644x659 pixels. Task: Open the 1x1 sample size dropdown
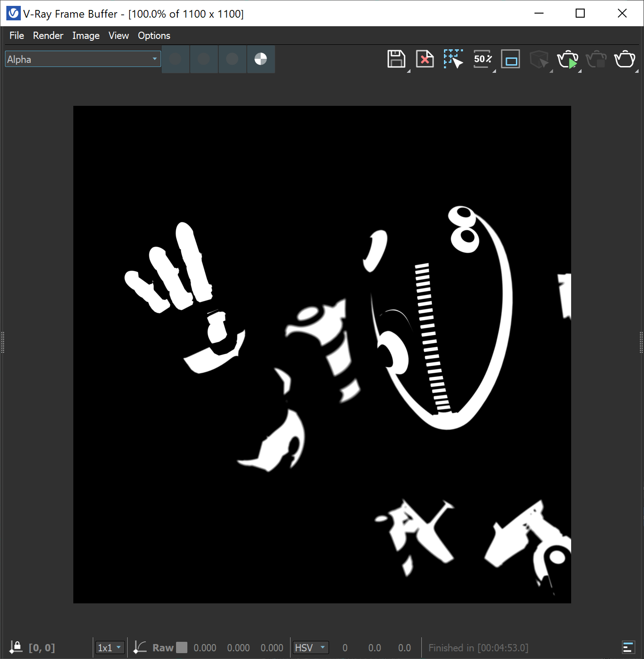110,648
